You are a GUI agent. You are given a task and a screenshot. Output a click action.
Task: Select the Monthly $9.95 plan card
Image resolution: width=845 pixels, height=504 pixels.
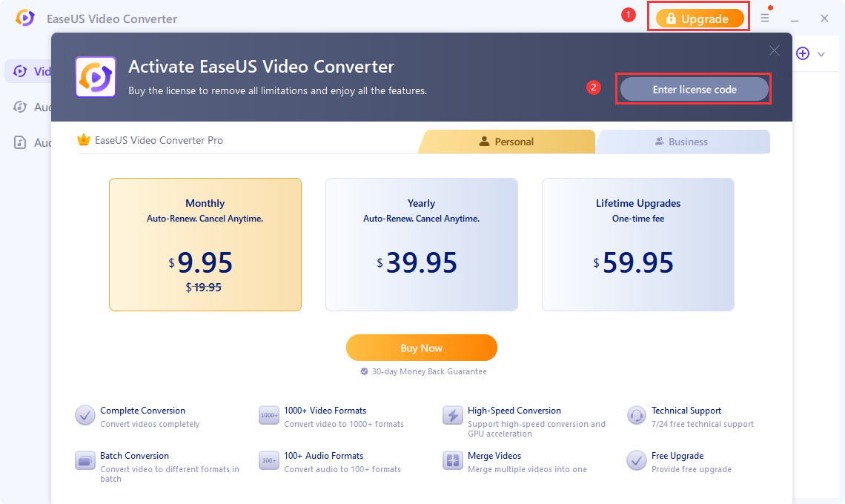[x=205, y=245]
